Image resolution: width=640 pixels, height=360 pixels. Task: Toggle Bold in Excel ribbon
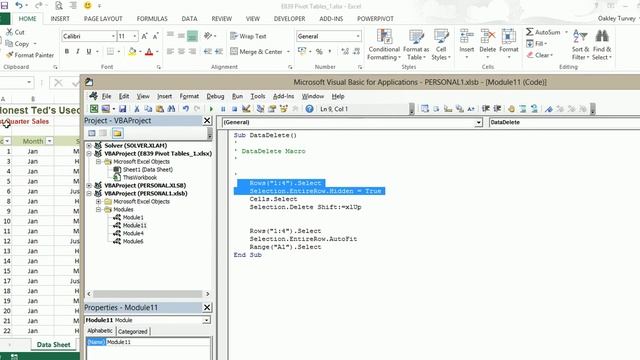pyautogui.click(x=67, y=51)
